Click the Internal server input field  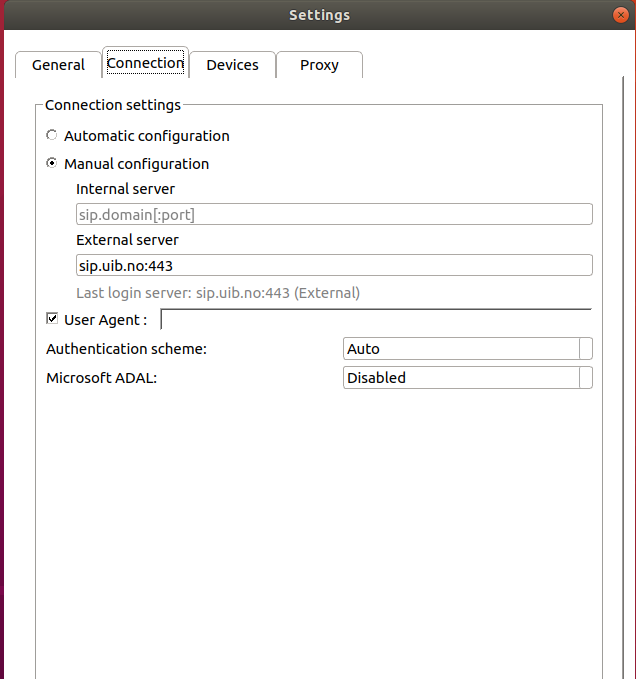pos(334,214)
